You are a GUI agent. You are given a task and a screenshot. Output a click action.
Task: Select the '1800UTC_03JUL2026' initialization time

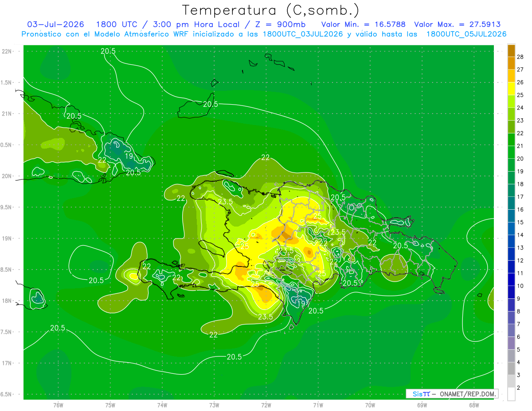[x=303, y=34]
